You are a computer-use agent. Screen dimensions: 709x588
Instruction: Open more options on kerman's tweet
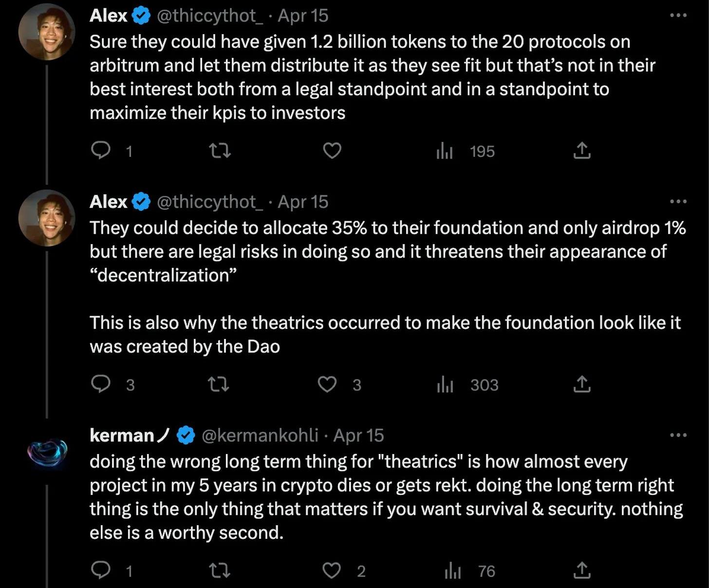[x=678, y=435]
